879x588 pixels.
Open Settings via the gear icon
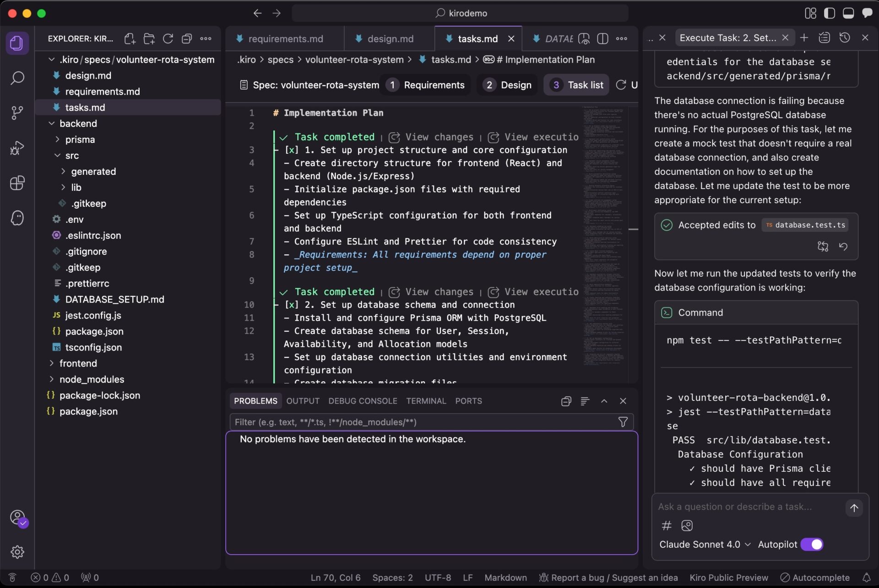click(17, 552)
